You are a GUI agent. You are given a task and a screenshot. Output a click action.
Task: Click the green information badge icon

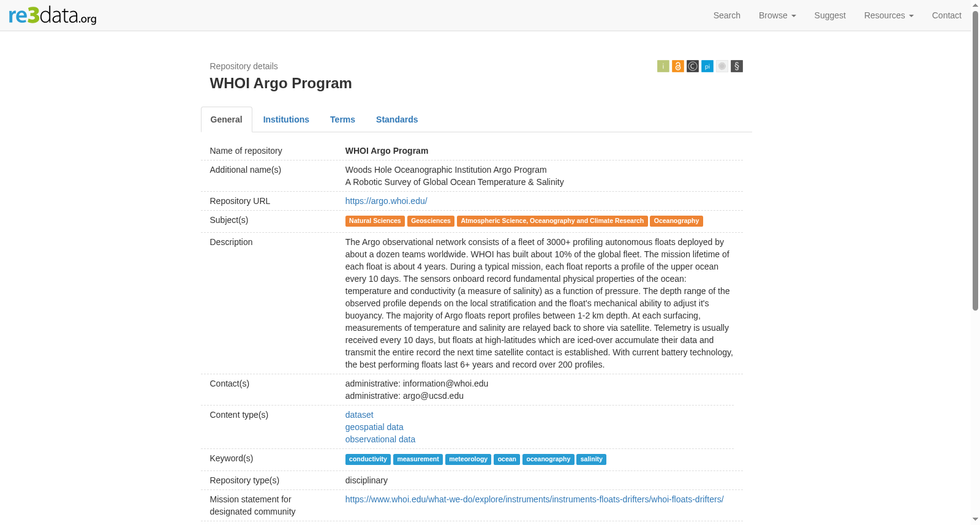[663, 66]
